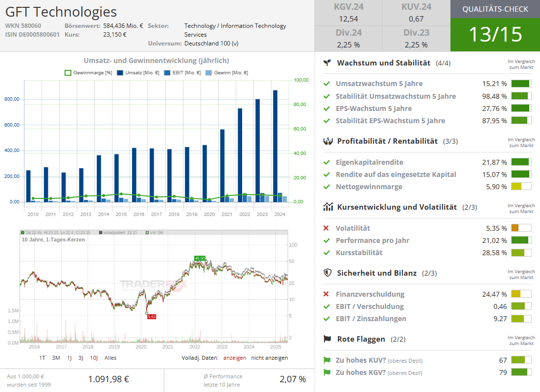Switch chart to the 3J timeframe

[x=81, y=358]
